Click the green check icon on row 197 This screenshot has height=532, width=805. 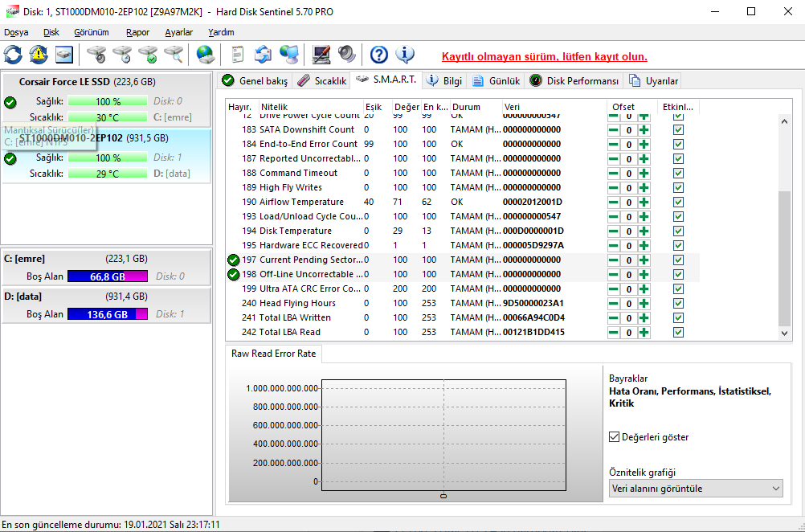click(234, 260)
